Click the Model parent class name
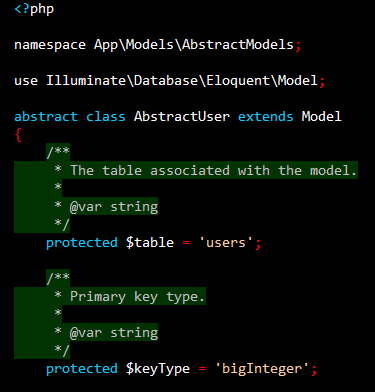Viewport: 375px width, 392px height. click(x=322, y=116)
